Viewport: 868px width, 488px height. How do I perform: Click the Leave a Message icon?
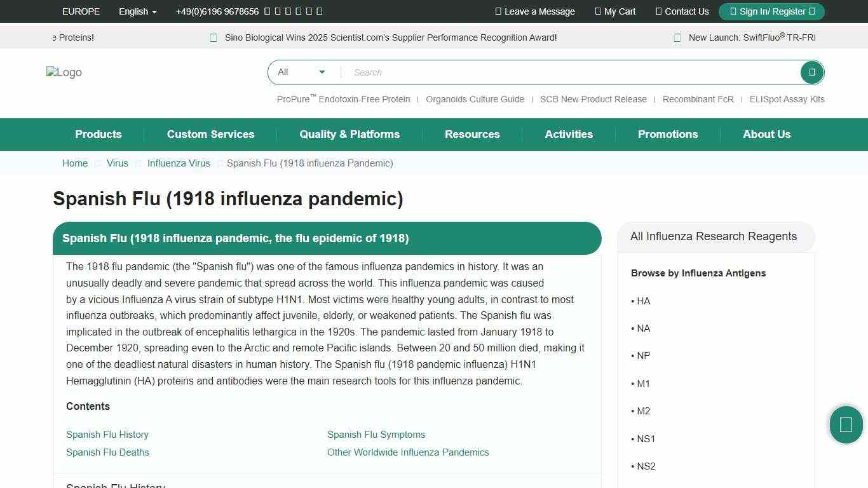(498, 11)
